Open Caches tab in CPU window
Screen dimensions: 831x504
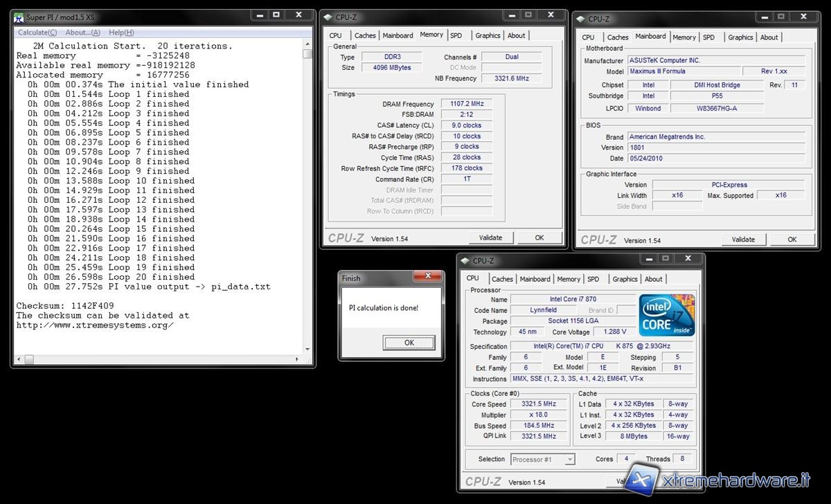[502, 279]
